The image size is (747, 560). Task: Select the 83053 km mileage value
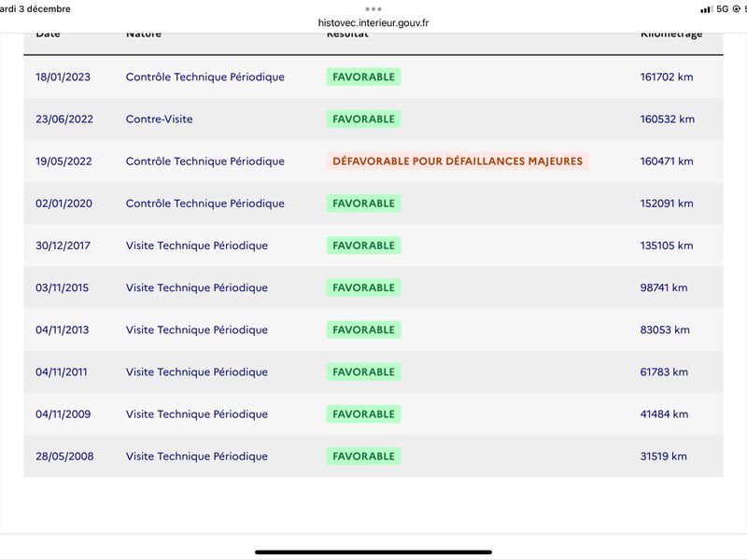click(x=665, y=330)
